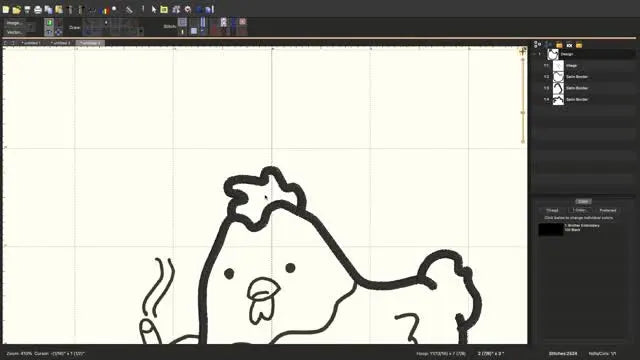Click thumbnail of Satin Border 1.4
The width and height of the screenshot is (640, 360).
pos(558,100)
